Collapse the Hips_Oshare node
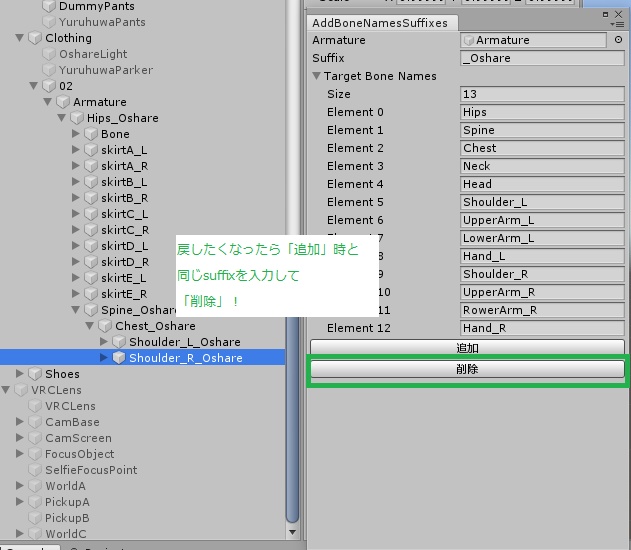 tap(62, 118)
